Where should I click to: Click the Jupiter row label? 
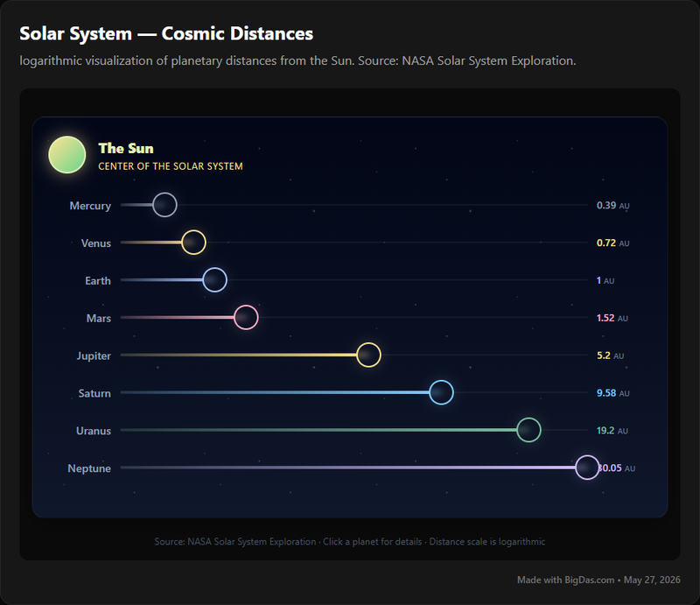click(94, 355)
